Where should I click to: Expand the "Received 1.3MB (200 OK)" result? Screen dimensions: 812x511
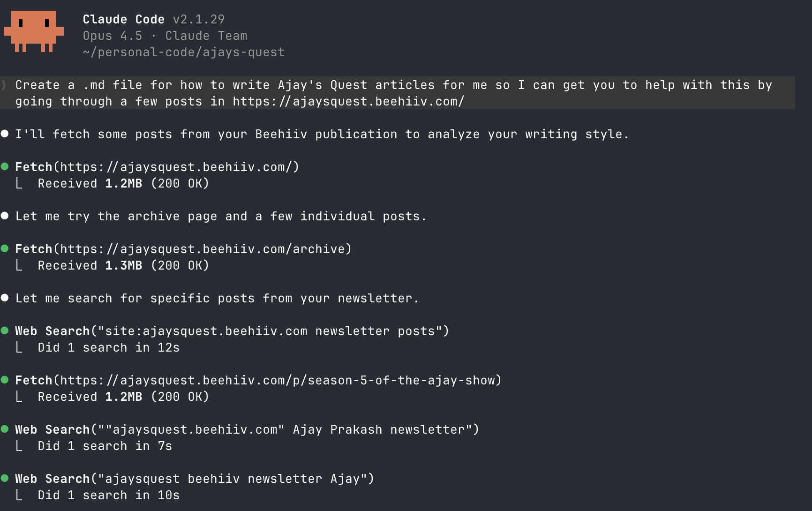tap(123, 265)
